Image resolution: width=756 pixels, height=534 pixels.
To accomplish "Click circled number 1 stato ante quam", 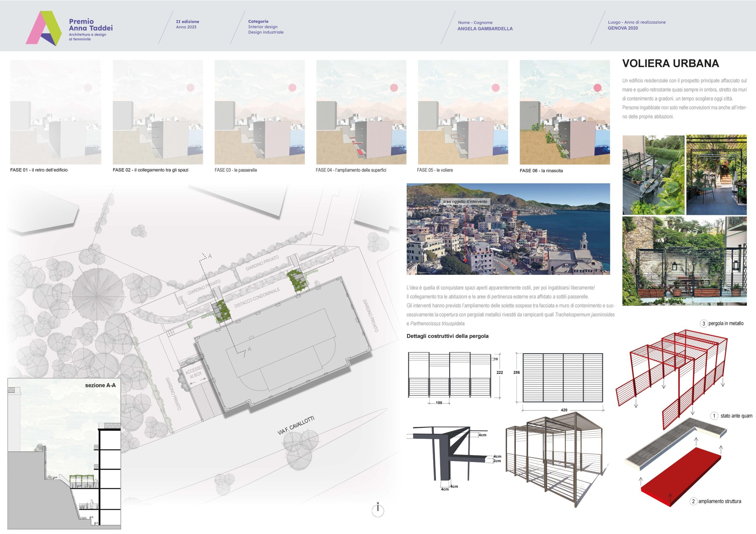I will click(714, 416).
